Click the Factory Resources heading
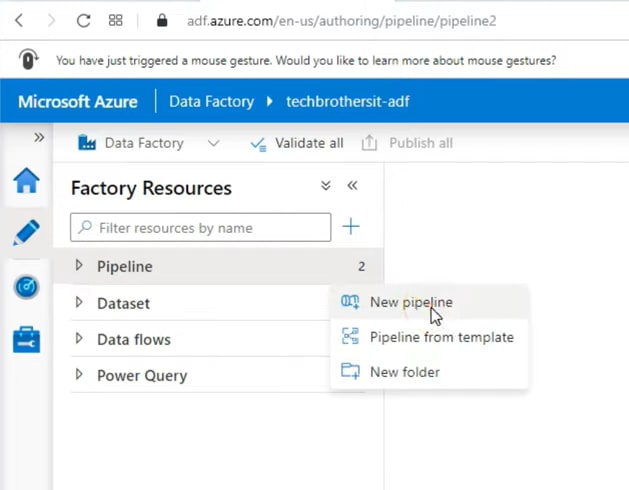Image resolution: width=629 pixels, height=490 pixels. (x=151, y=188)
